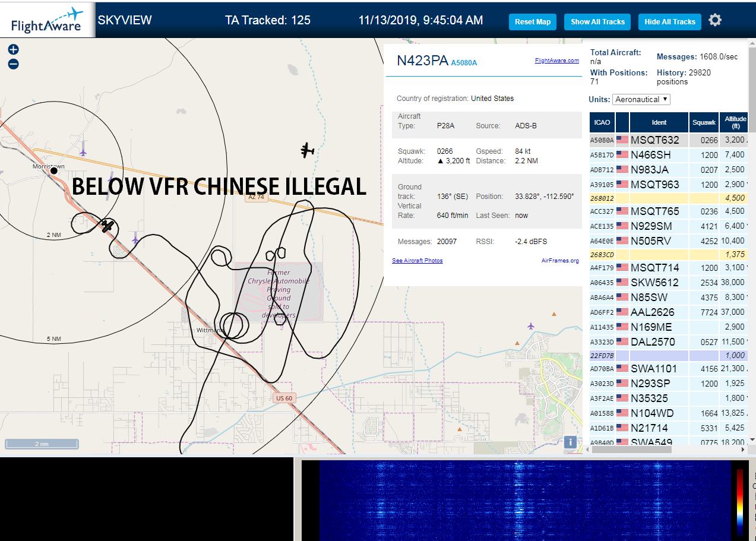
Task: Click the table scrollbar down arrow
Action: [752, 441]
